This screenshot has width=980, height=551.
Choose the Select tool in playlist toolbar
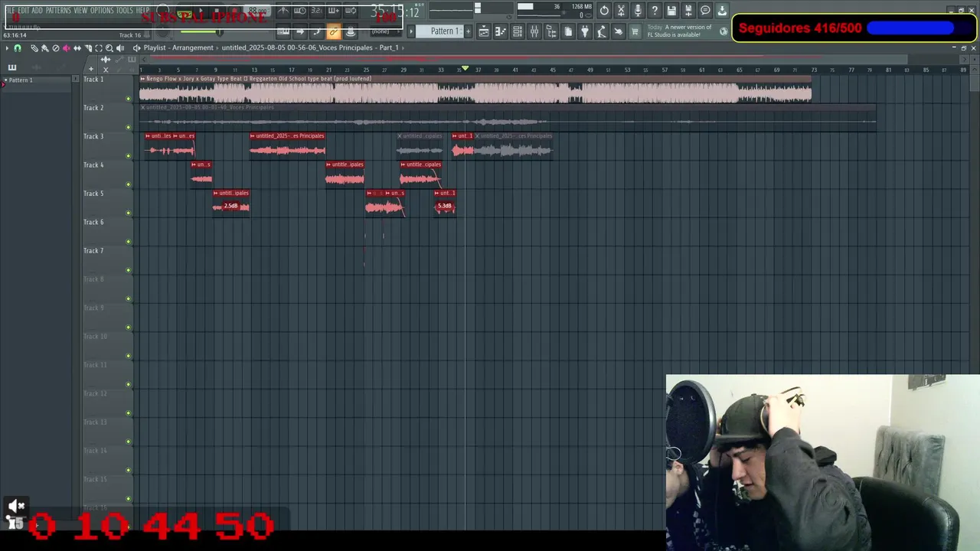coord(99,48)
